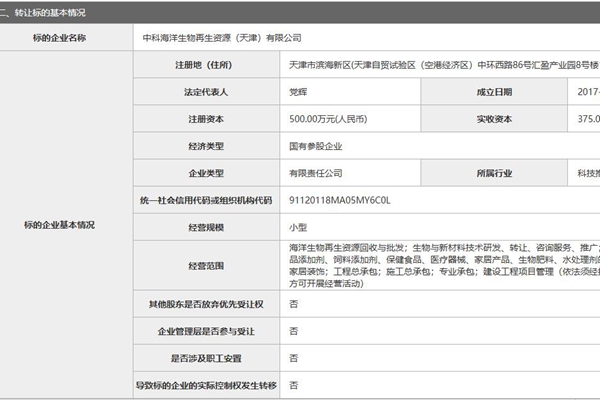Image resolution: width=600 pixels, height=400 pixels.
Task: Click the 经营范围 description text
Action: (440, 264)
